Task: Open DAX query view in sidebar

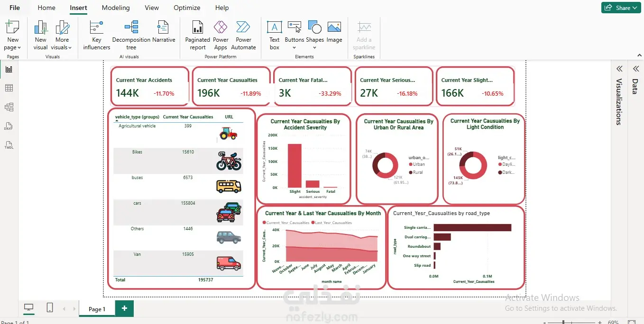Action: [x=9, y=126]
